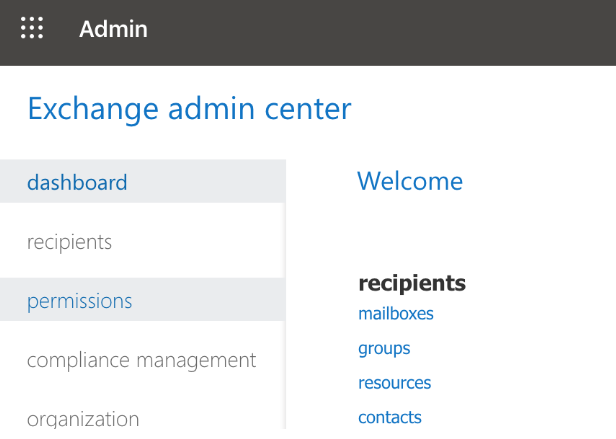
Task: Go to permissions in the left navigation
Action: click(142, 301)
